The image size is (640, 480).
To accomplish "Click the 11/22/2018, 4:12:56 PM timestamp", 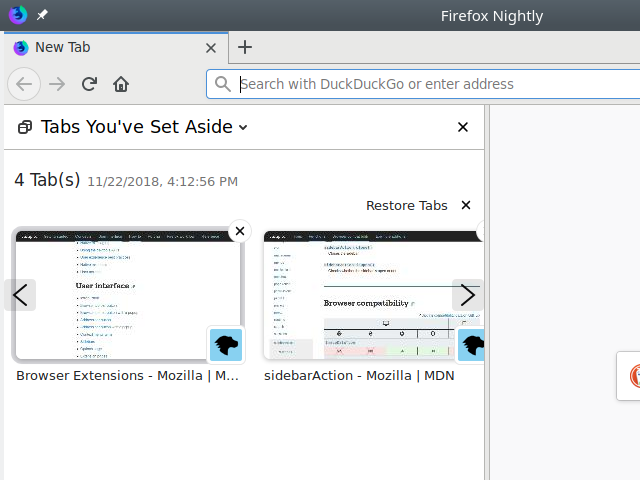I will [x=162, y=182].
